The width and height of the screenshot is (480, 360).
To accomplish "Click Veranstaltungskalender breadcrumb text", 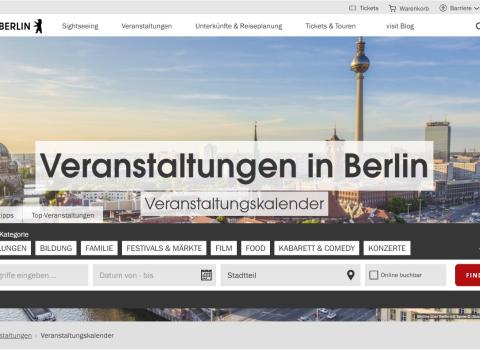I will (x=77, y=335).
